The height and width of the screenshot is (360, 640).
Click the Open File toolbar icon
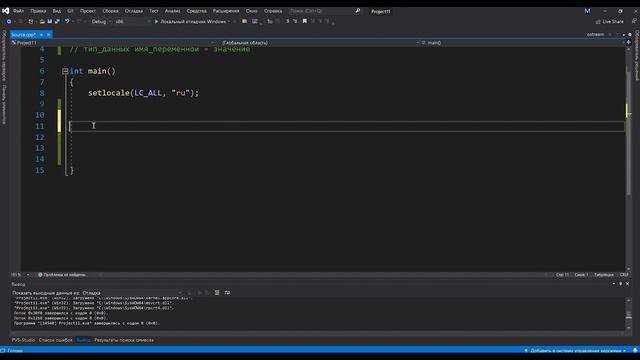point(42,22)
